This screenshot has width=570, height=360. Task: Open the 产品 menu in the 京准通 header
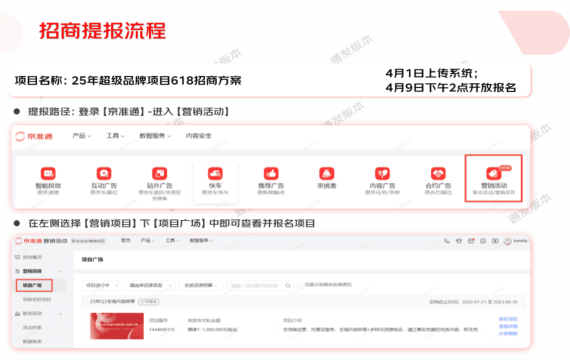81,136
